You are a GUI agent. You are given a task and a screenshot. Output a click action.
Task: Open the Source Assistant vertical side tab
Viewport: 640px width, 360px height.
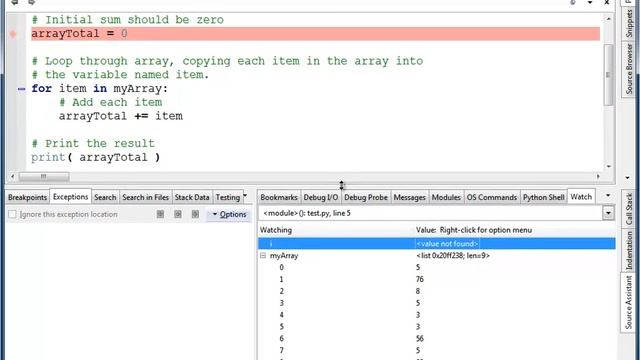coord(629,303)
